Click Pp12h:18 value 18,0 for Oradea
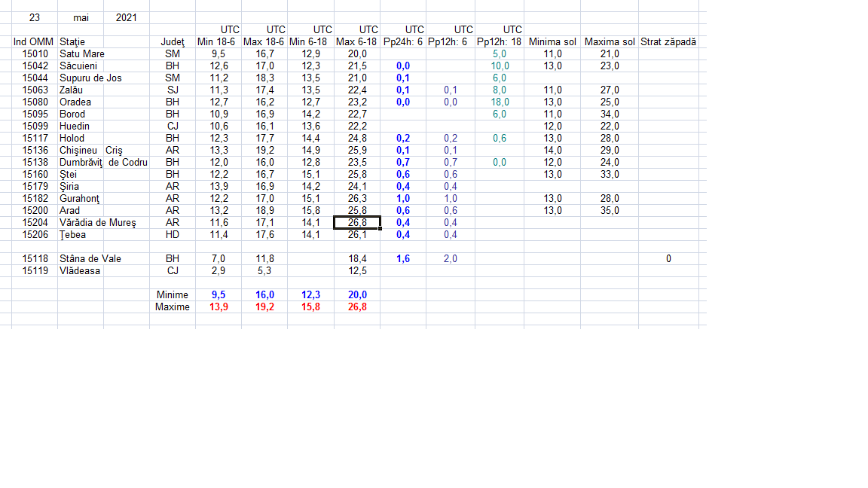Viewport: 868px width, 488px height. click(500, 102)
